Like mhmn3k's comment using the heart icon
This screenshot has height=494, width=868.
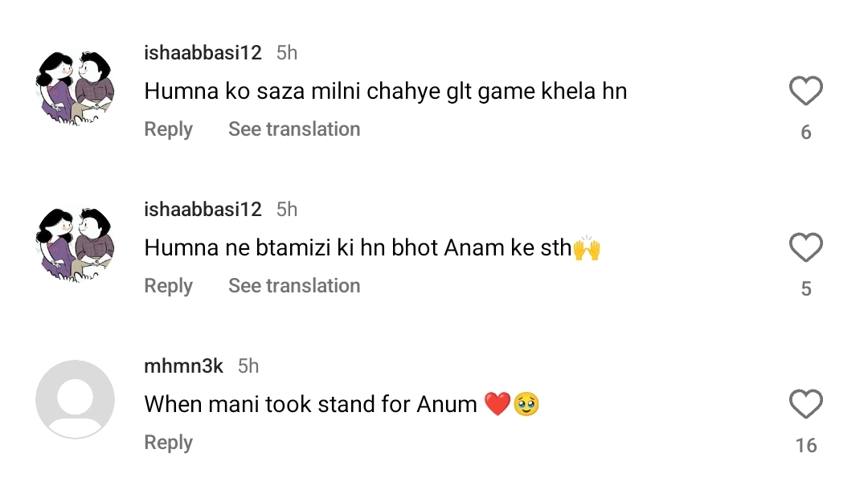click(805, 399)
